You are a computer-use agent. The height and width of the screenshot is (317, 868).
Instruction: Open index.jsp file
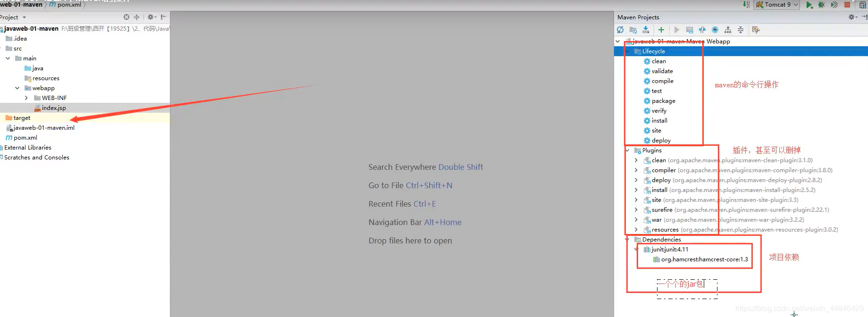click(x=50, y=108)
